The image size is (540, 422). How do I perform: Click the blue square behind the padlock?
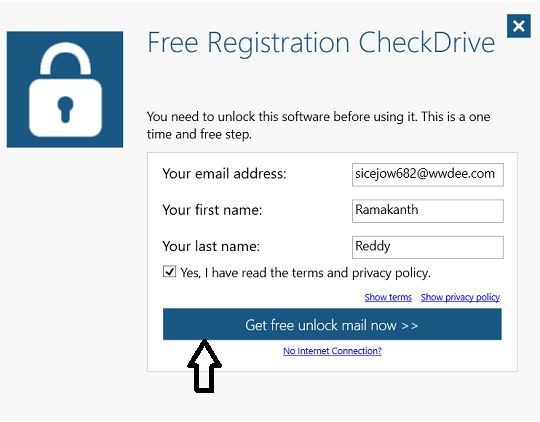coord(65,89)
